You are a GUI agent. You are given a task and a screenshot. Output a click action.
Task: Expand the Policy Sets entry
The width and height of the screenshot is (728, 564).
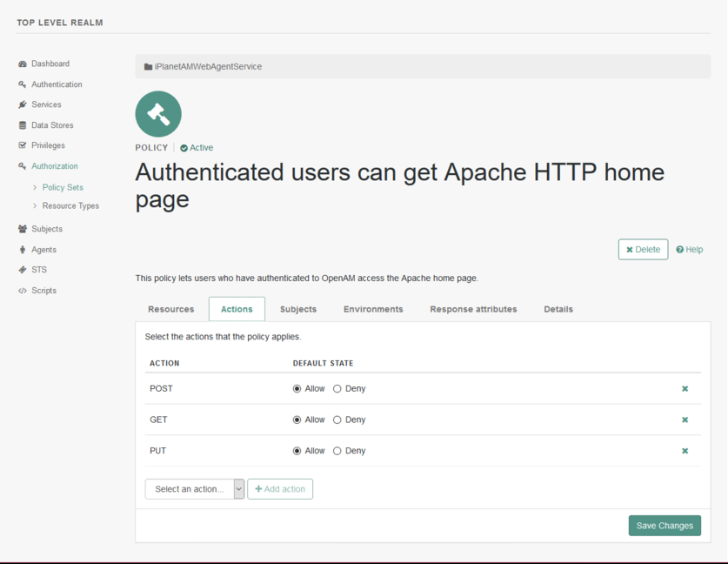(x=61, y=187)
